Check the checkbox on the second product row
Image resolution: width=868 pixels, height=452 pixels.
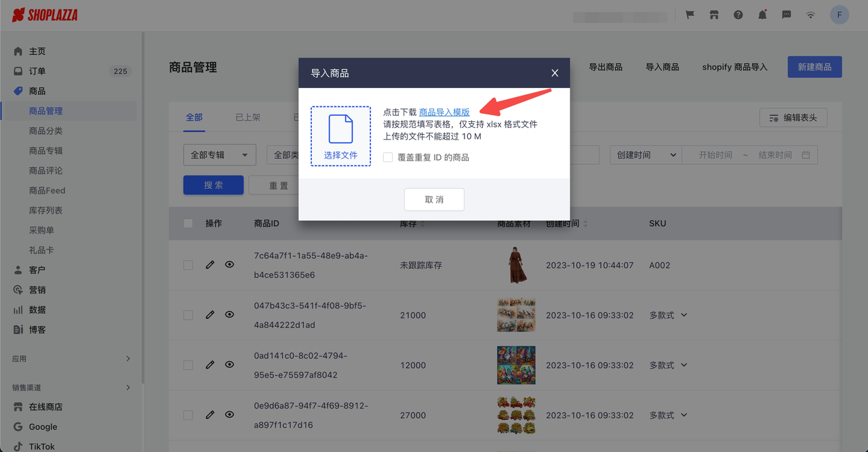(x=188, y=314)
